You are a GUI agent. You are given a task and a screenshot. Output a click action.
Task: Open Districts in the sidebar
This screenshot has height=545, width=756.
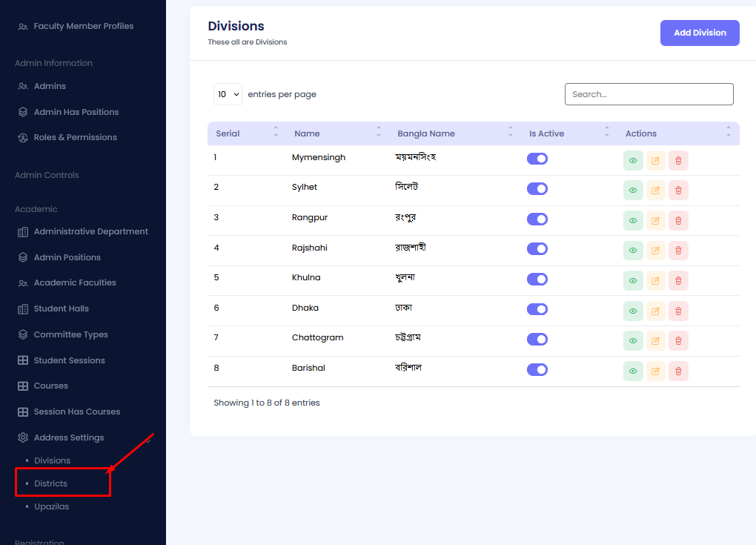click(x=50, y=483)
